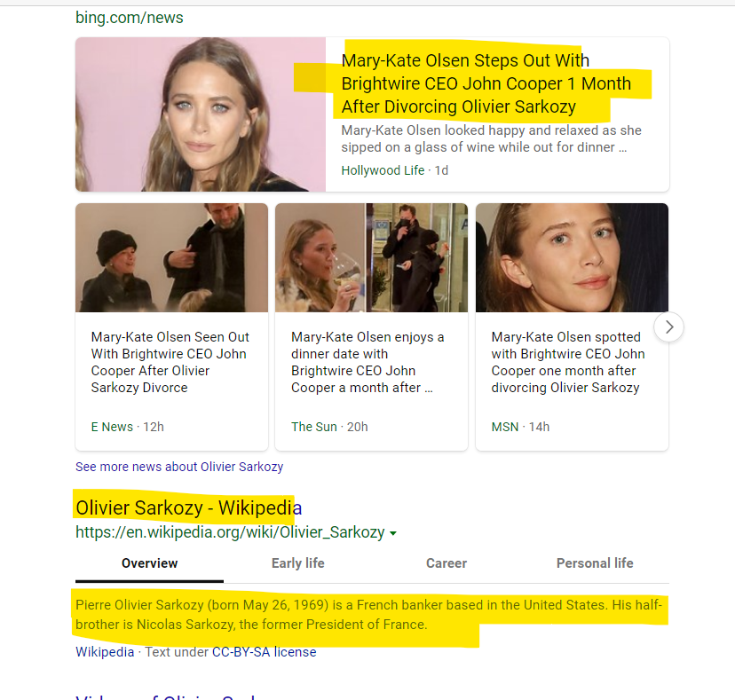Switch to the Career tab
735x700 pixels.
click(447, 563)
